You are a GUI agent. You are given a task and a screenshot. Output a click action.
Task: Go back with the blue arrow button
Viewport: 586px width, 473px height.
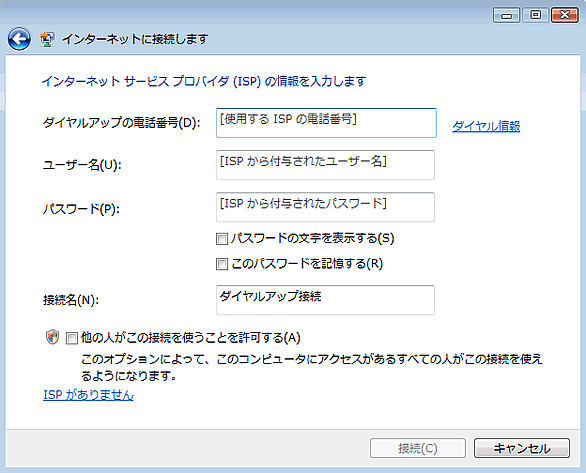[x=19, y=39]
